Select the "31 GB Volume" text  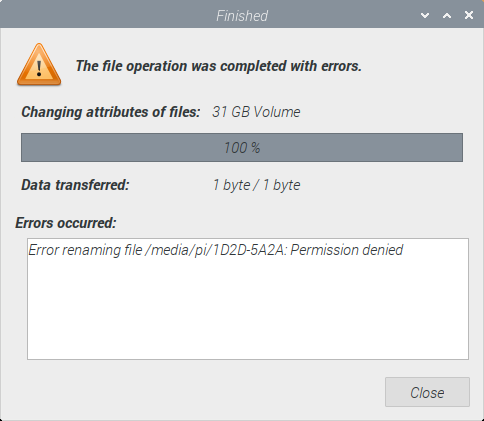(x=256, y=112)
